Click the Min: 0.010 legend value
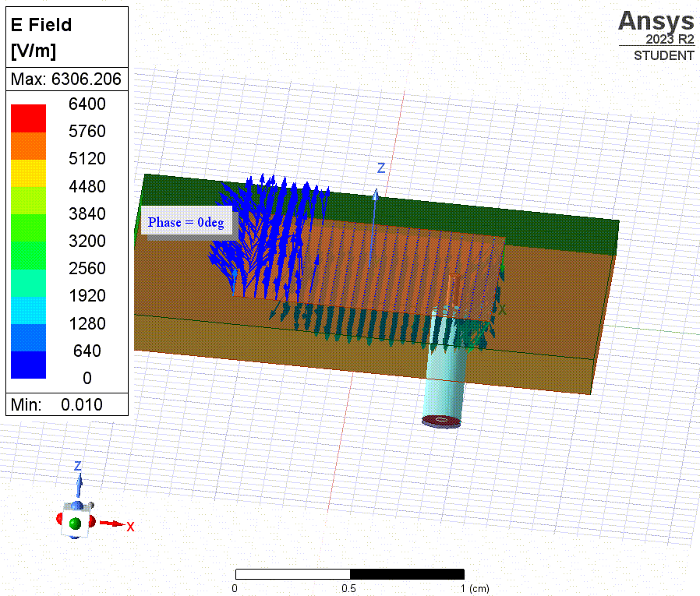 point(57,404)
